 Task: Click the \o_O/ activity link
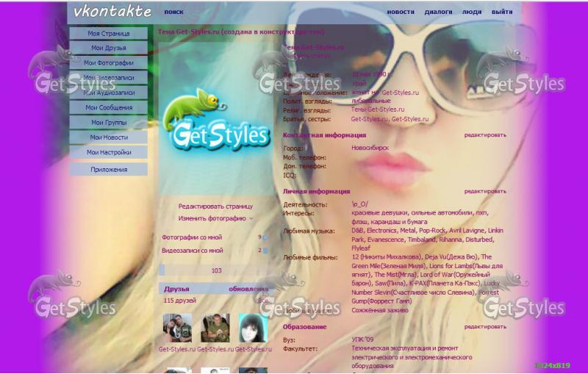tap(360, 204)
